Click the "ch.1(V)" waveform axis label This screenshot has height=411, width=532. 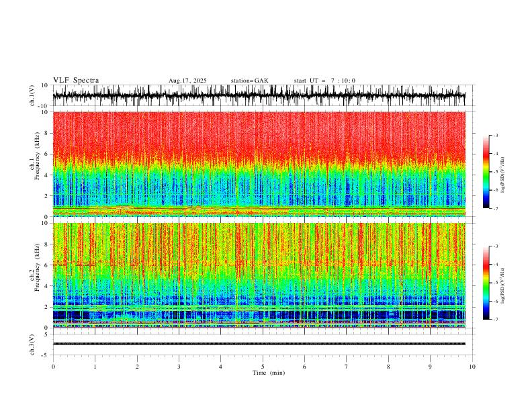32,95
